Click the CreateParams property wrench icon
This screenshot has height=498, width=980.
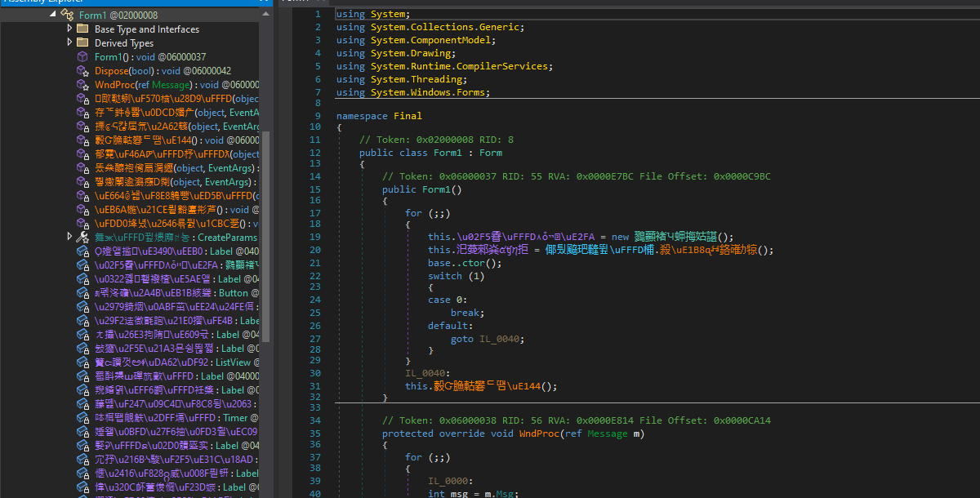point(82,237)
